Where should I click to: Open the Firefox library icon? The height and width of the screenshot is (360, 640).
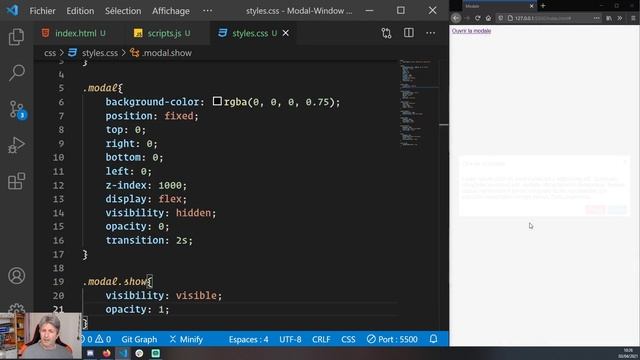coord(609,18)
